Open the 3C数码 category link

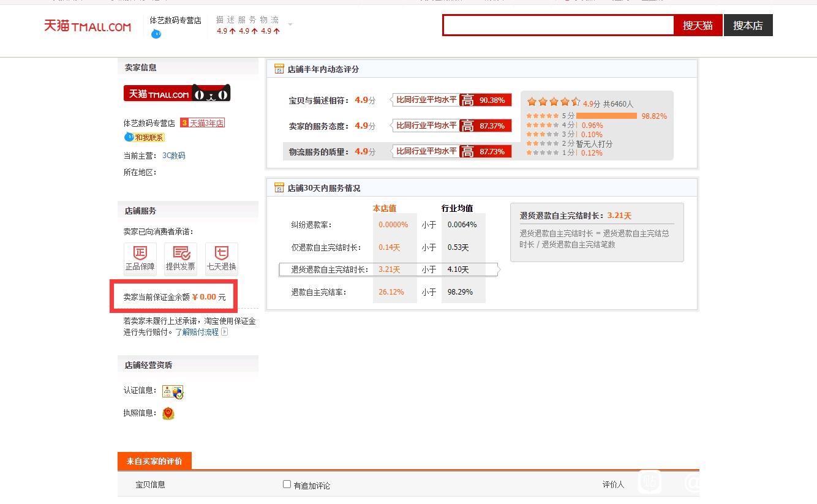click(x=174, y=156)
